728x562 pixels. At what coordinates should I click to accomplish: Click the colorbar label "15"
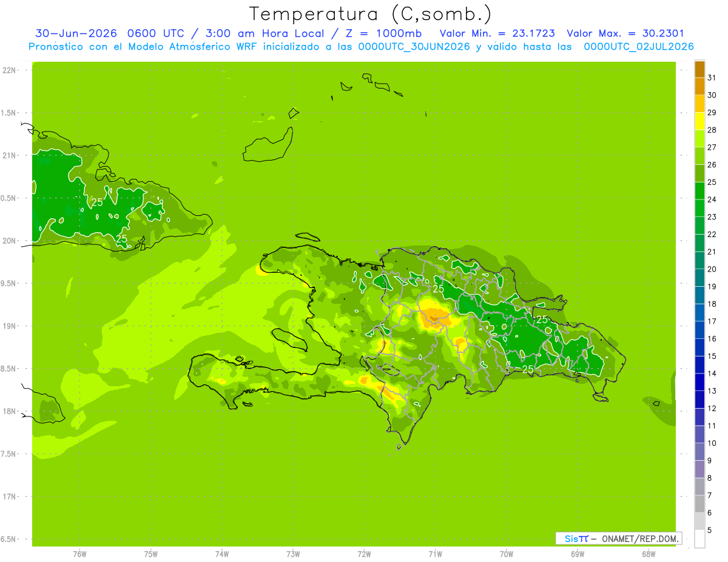tap(712, 356)
